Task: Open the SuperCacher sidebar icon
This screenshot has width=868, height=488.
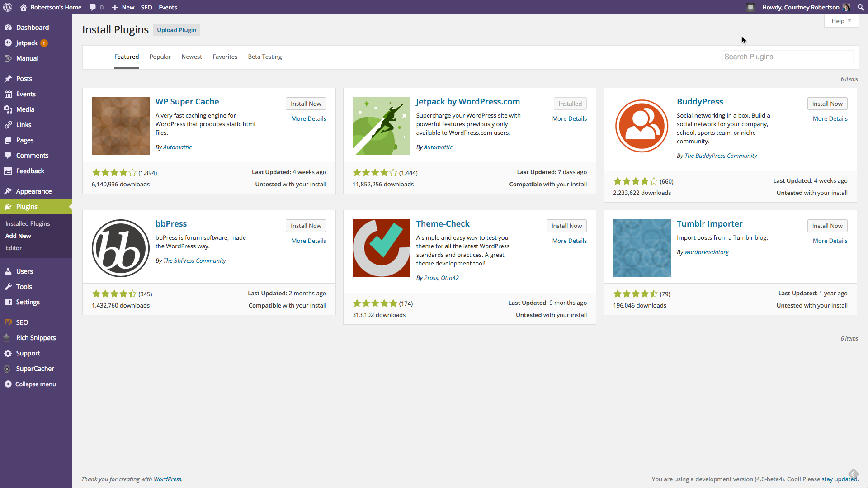Action: pos(7,369)
